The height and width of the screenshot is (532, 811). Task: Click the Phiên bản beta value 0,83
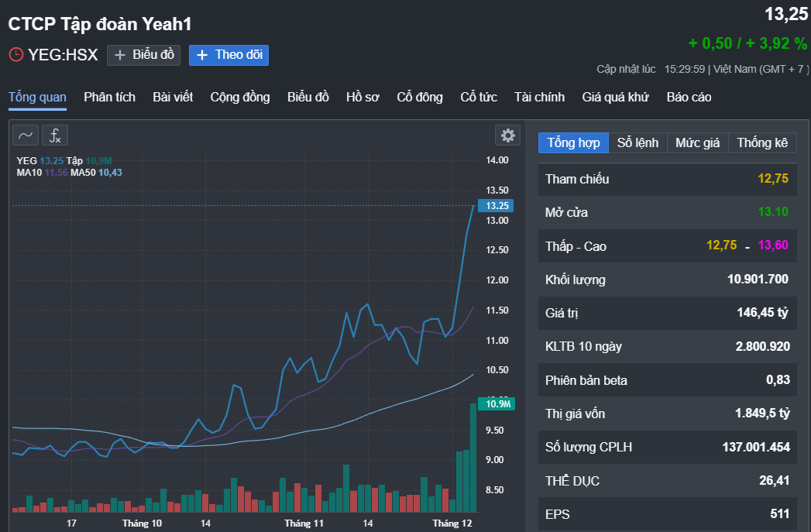point(778,380)
